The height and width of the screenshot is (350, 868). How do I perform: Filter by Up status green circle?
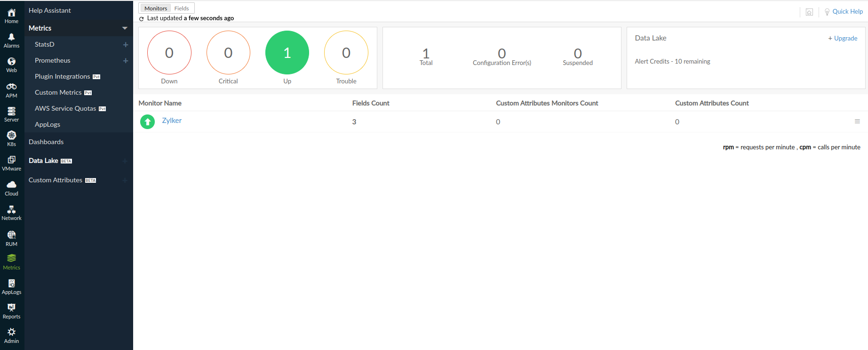click(x=287, y=53)
